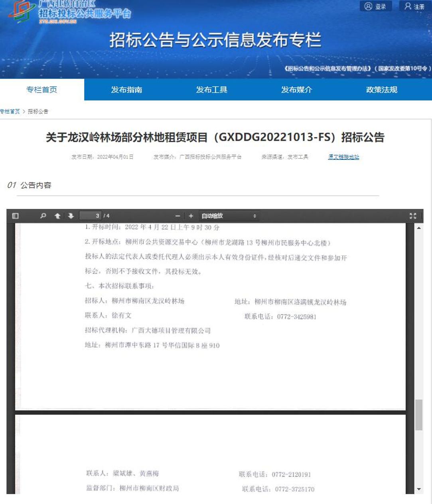Screen dimensions: 432x504
Task: Click the 联系人 徐有文 text
Action: click(x=108, y=315)
